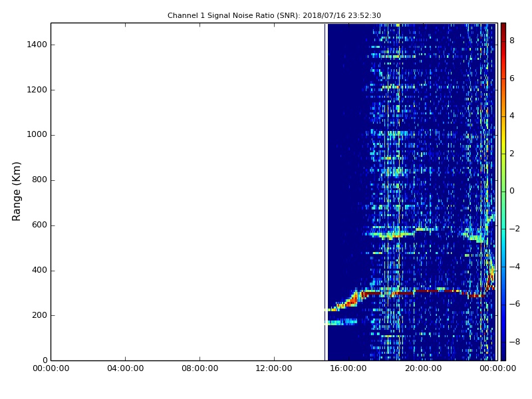Click the colorbar label 2
This screenshot has width=532, height=399.
[x=512, y=154]
